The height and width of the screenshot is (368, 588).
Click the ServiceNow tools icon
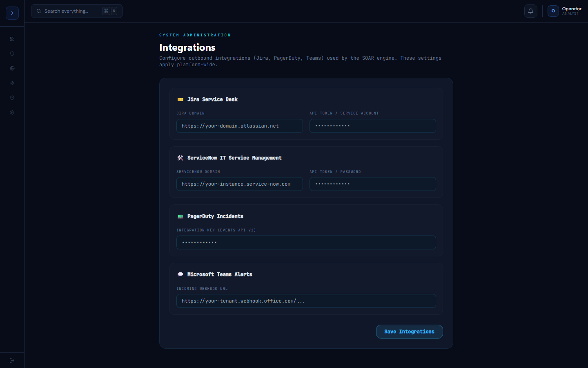coord(180,158)
